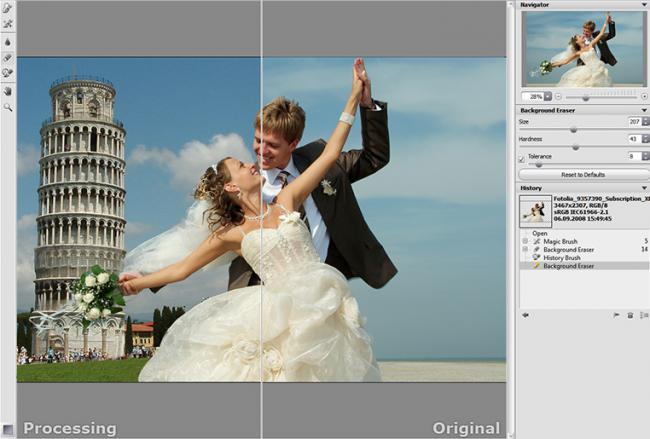Click the 'sRGB IEC61966-2.1' profile text
This screenshot has width=650, height=439.
(x=579, y=212)
